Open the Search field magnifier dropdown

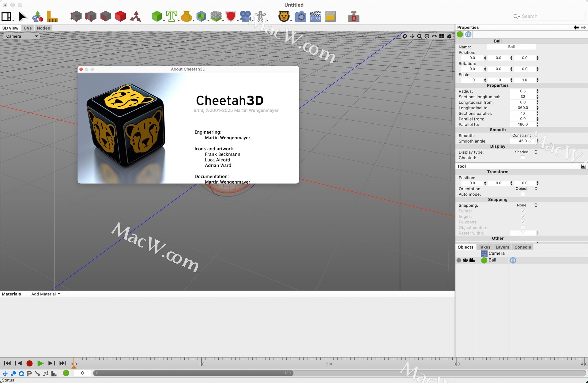pos(517,17)
